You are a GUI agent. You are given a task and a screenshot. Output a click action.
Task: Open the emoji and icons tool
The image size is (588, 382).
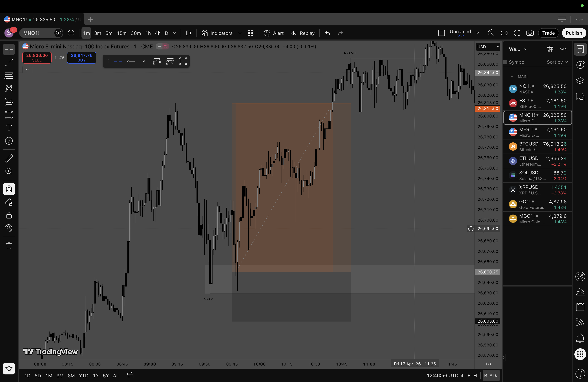pos(9,141)
